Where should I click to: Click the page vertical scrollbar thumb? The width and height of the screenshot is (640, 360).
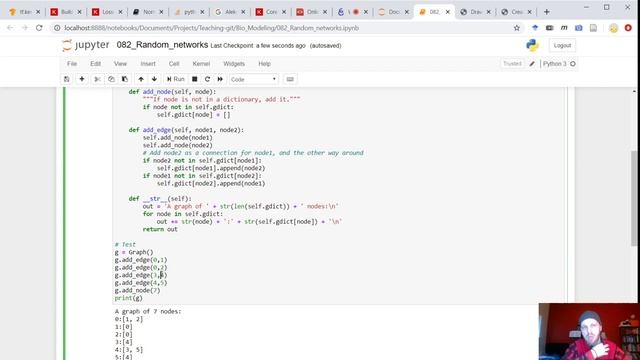(634, 198)
